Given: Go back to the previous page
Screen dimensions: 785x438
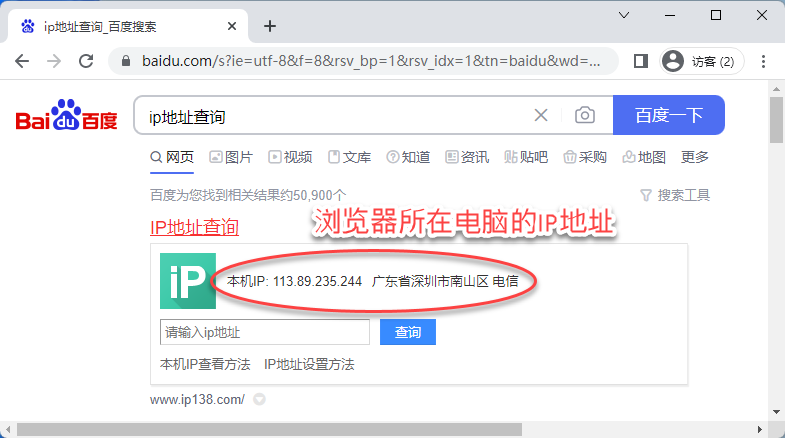Looking at the screenshot, I should [22, 61].
